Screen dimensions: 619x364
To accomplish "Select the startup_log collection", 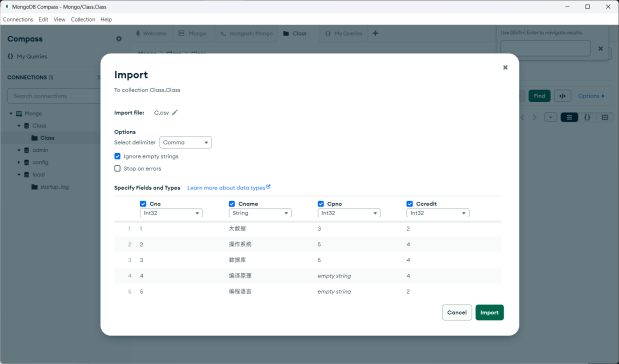I will pyautogui.click(x=54, y=187).
